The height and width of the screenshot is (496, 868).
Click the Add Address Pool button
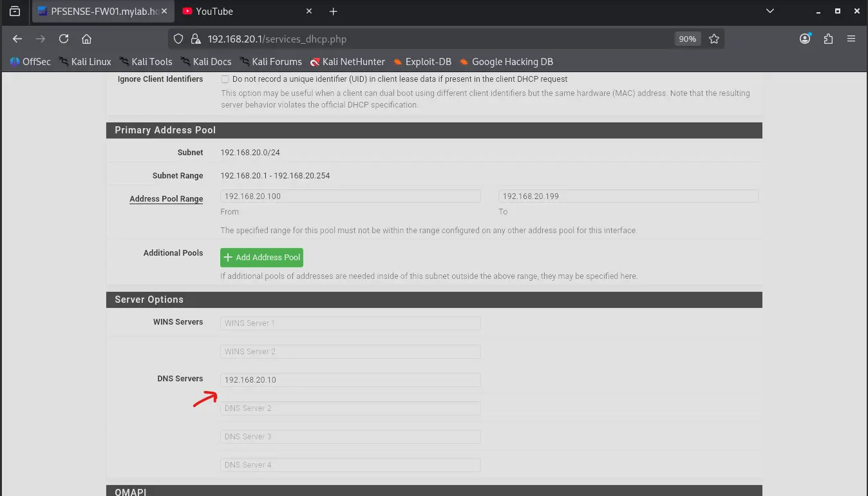click(x=261, y=258)
